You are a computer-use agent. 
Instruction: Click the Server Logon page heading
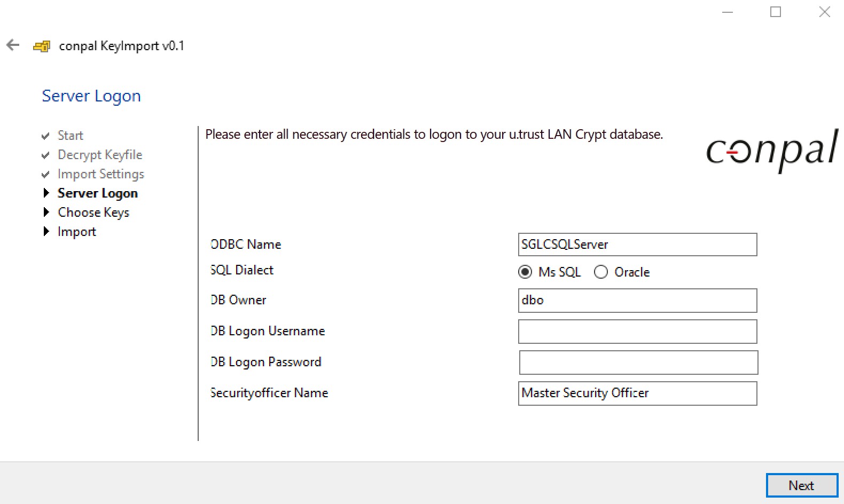pyautogui.click(x=91, y=96)
